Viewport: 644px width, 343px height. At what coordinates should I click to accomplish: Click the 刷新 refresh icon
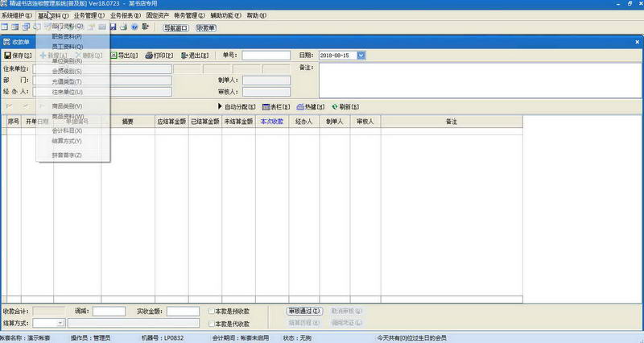point(335,106)
